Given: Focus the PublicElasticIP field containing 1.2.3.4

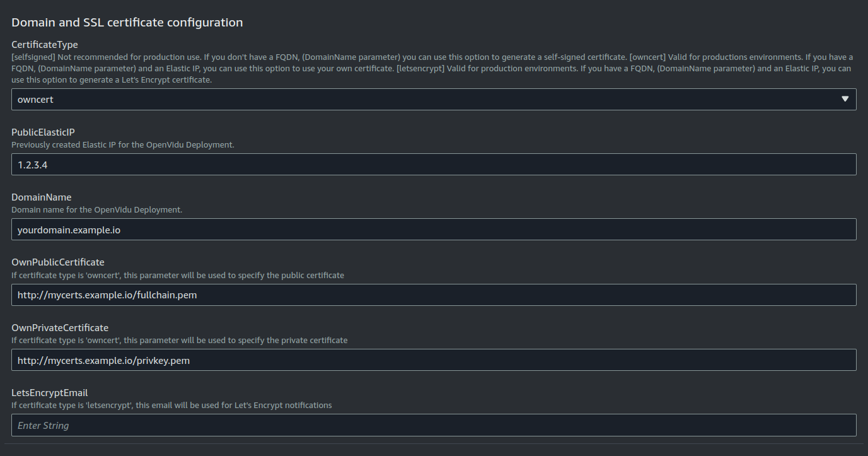Looking at the screenshot, I should [434, 164].
